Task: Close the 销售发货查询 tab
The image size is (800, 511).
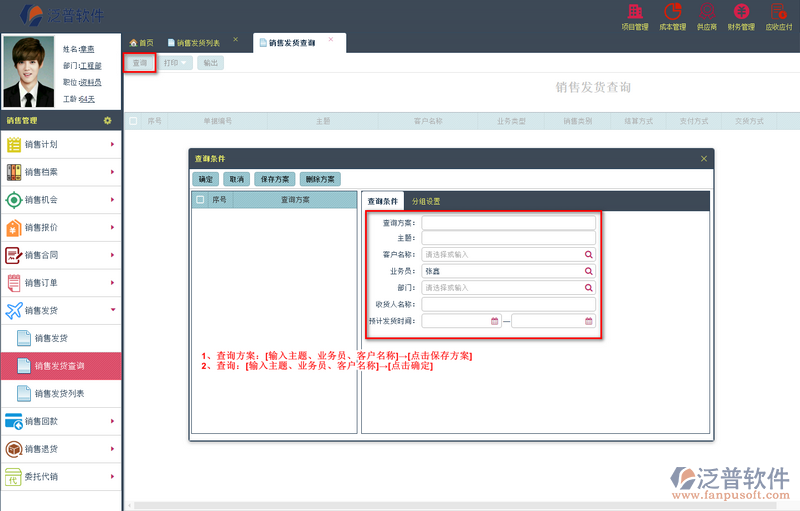Action: click(x=331, y=39)
